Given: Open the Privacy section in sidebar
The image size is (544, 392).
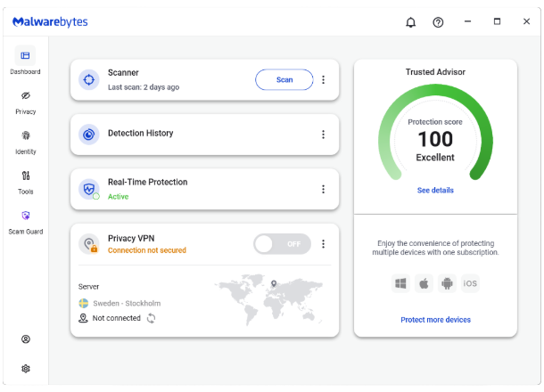Looking at the screenshot, I should click(x=25, y=102).
